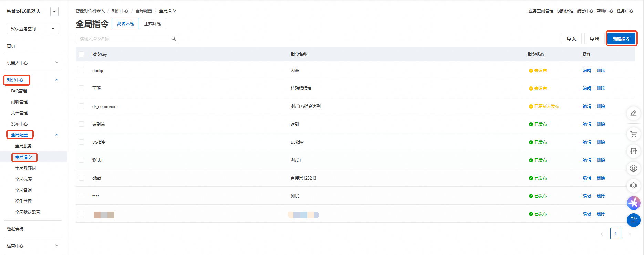Open 全局服务 in sidebar
The image size is (644, 255).
click(x=23, y=146)
